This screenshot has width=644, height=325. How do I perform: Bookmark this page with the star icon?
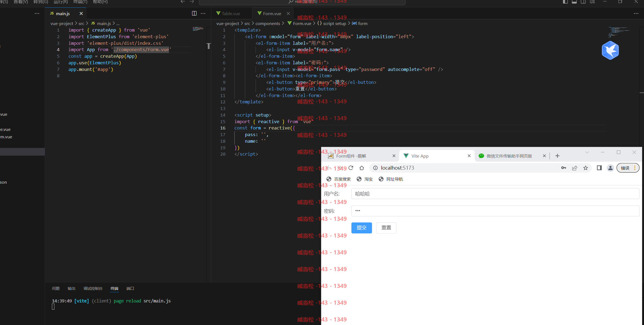pyautogui.click(x=585, y=168)
